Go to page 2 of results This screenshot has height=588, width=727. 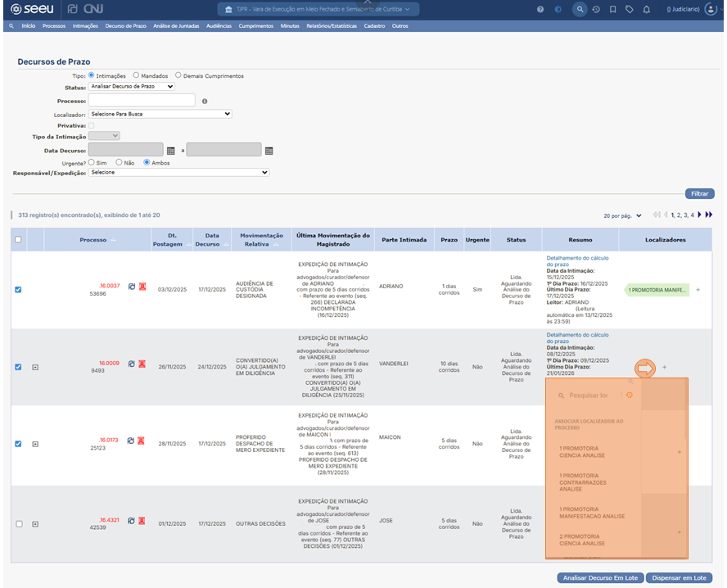pos(679,215)
